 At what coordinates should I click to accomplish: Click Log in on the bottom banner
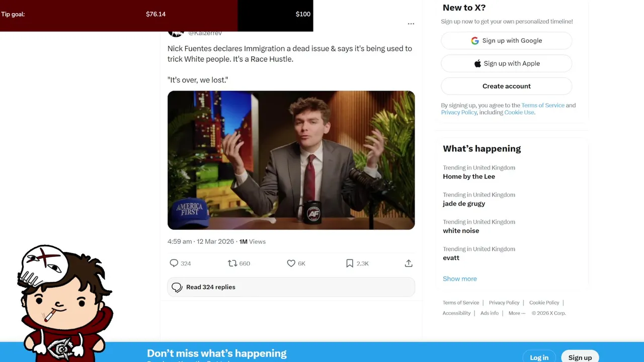point(539,357)
